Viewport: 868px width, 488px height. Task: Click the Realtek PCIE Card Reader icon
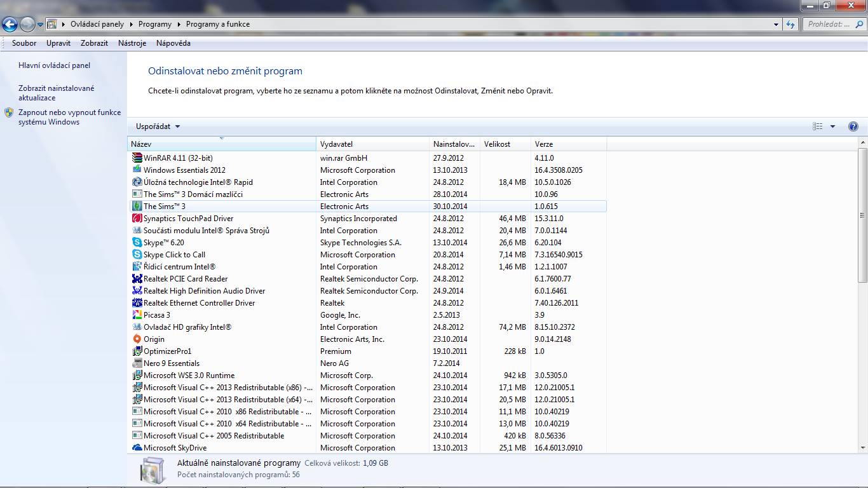coord(137,278)
